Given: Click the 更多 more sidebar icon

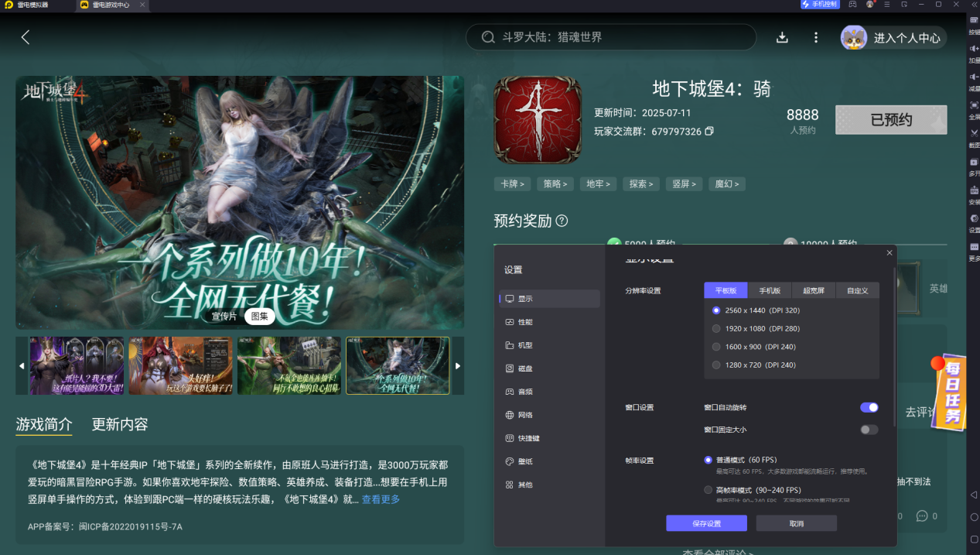Looking at the screenshot, I should (x=974, y=247).
